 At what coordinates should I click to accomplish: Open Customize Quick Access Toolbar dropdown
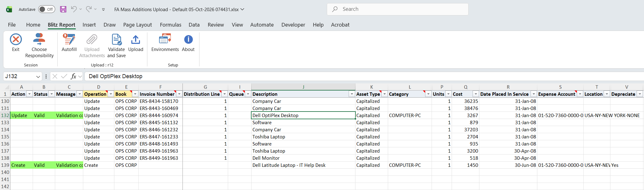click(103, 10)
